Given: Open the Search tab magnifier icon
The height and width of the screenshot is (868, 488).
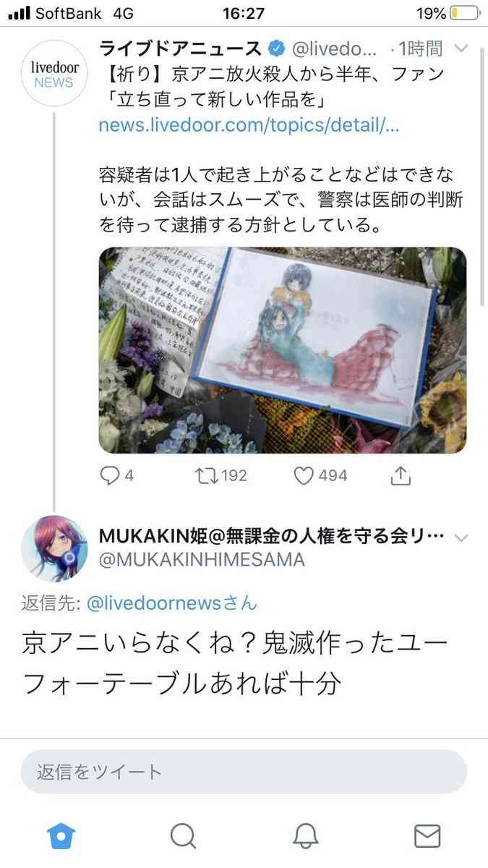Looking at the screenshot, I should 183,835.
